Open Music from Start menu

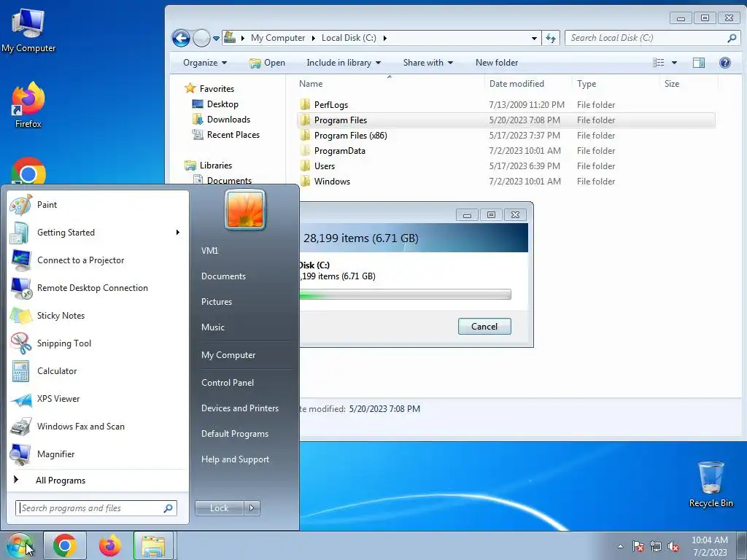[212, 327]
